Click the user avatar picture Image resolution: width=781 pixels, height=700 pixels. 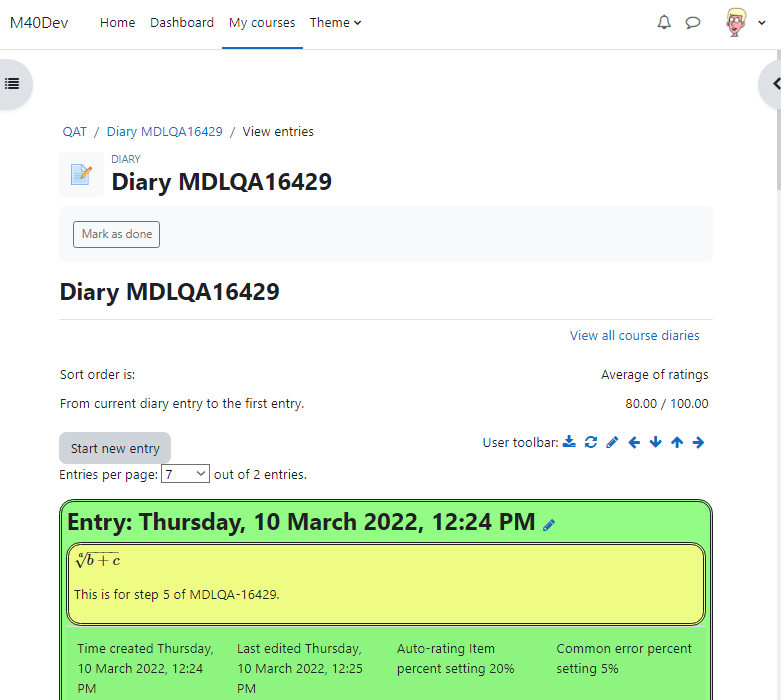click(736, 22)
